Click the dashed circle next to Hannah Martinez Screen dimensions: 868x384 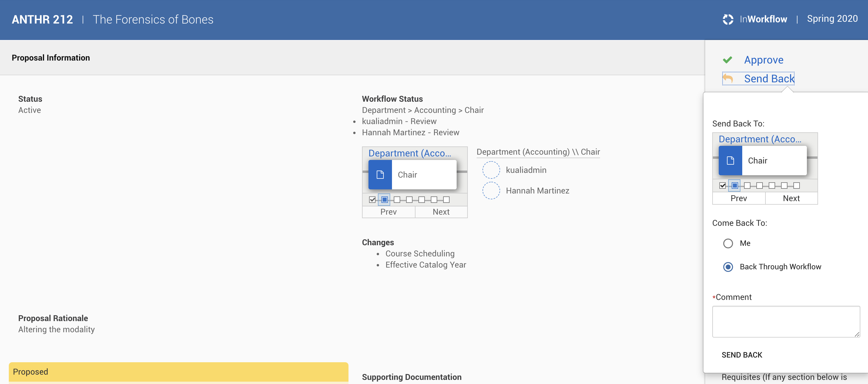[x=491, y=191]
